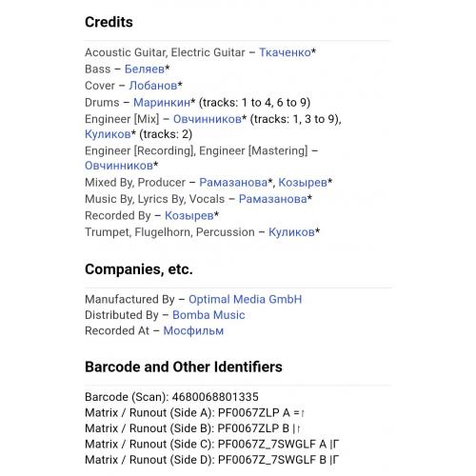Select the Маринкин drums credit link
Viewport: 476px width, 476px height.
tap(162, 102)
